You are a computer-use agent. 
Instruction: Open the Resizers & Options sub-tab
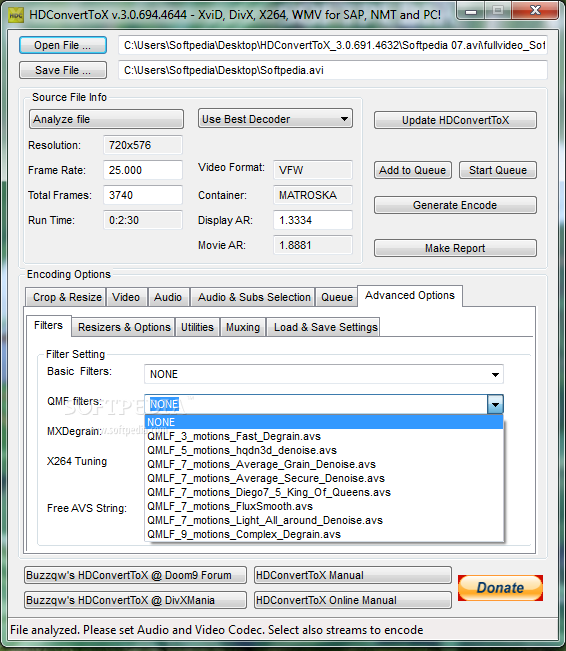(x=123, y=327)
